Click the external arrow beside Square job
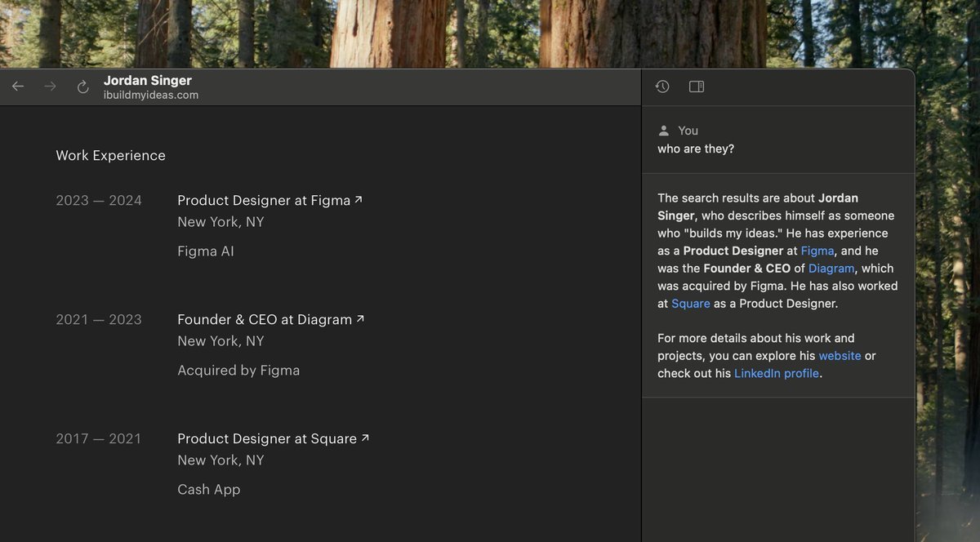This screenshot has height=542, width=980. [x=365, y=438]
